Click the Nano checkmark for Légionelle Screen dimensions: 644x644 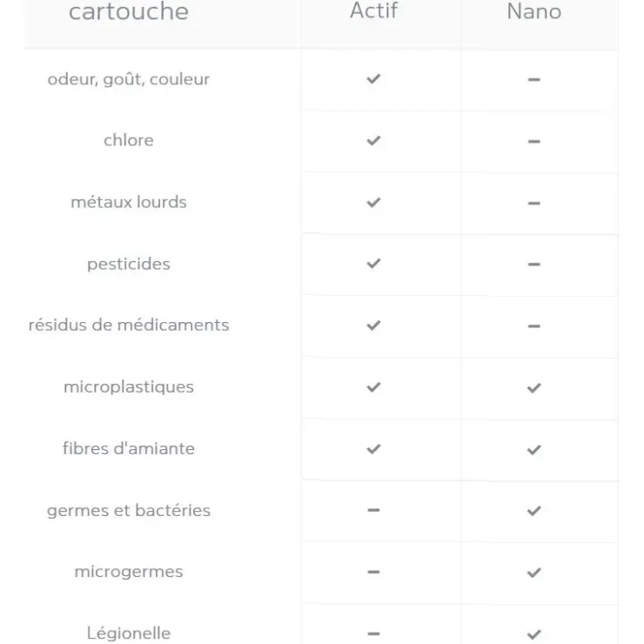(x=533, y=634)
